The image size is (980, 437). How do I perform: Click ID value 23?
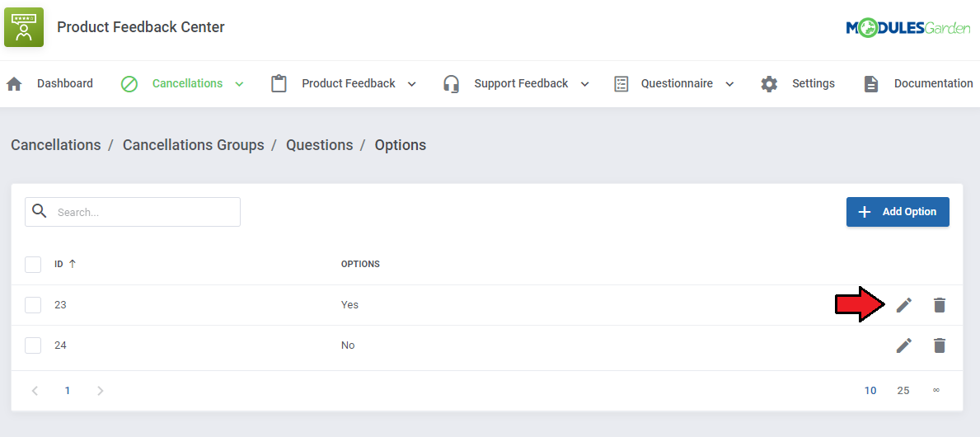point(61,305)
